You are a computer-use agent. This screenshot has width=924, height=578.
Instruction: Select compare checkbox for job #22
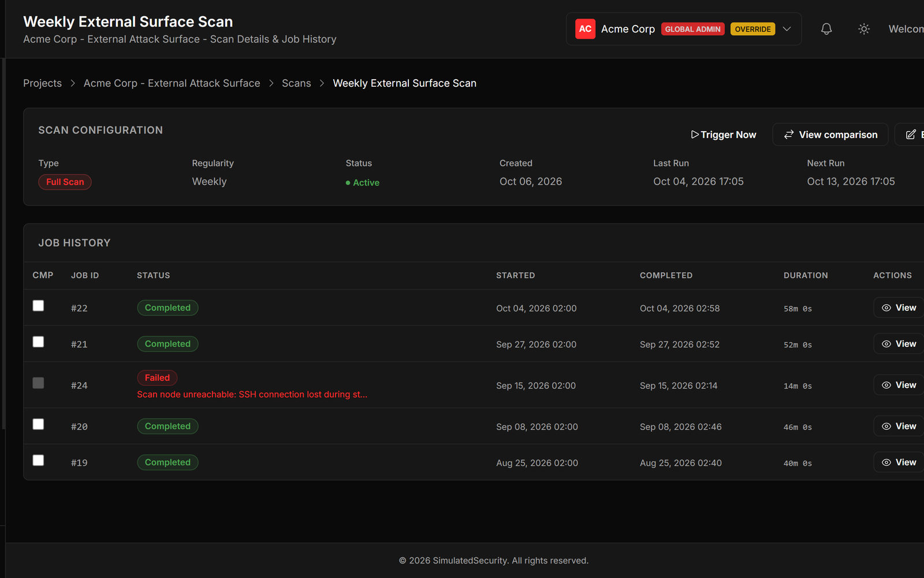coord(38,306)
